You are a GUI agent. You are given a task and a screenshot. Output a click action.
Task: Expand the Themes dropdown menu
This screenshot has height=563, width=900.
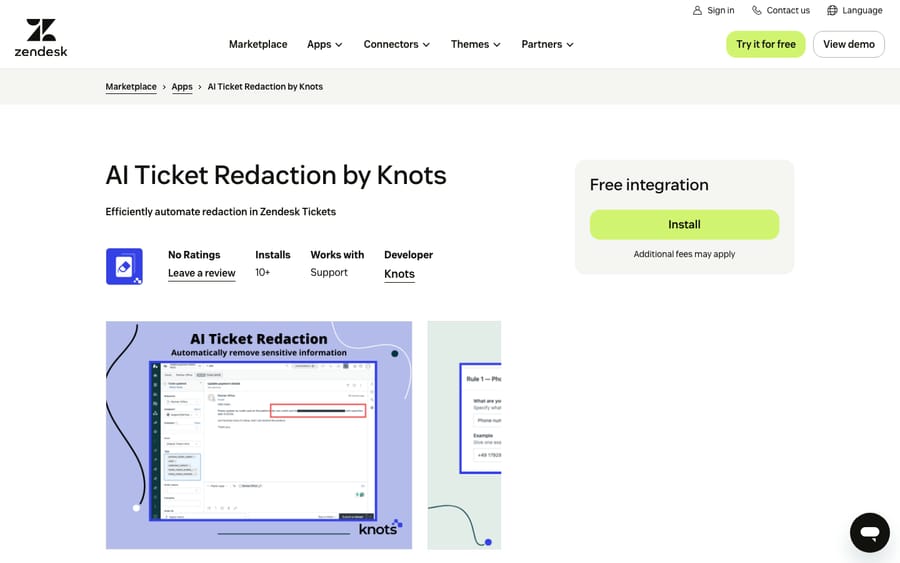tap(476, 44)
